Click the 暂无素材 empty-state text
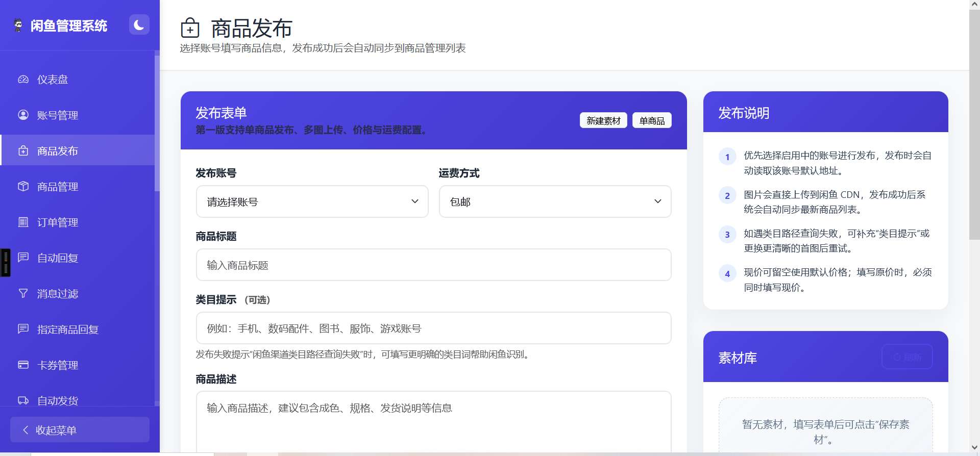Screen dimensions: 980x456 coord(825,432)
